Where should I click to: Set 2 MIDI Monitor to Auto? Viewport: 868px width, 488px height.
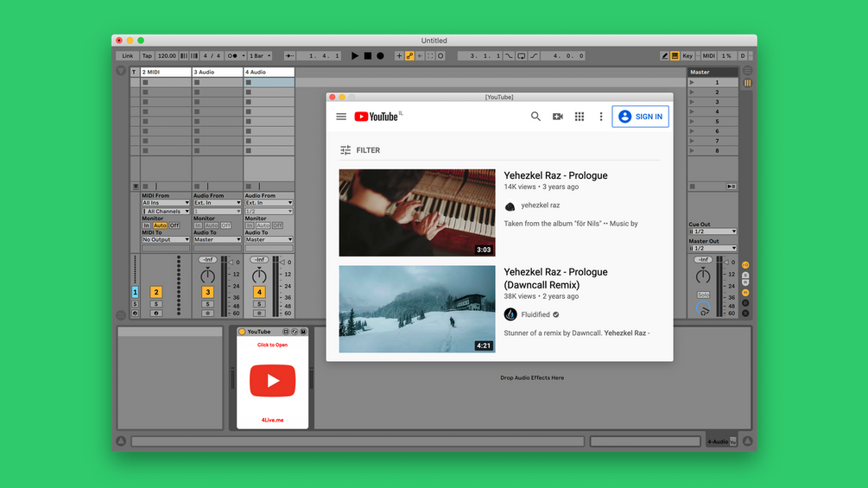(160, 225)
